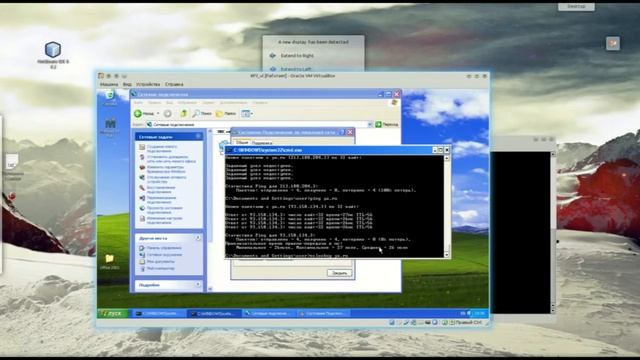Click the first VirtualBox status bar icon
Viewport: 640px width, 360px height.
392,322
